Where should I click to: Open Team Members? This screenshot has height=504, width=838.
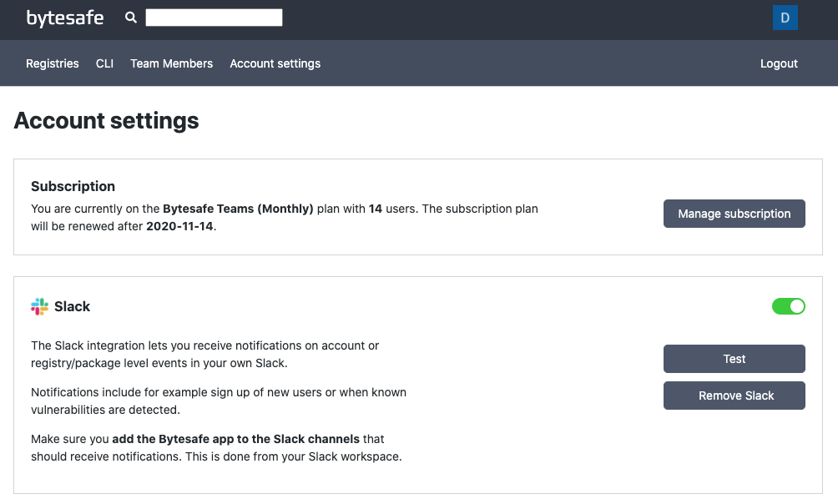click(x=172, y=63)
